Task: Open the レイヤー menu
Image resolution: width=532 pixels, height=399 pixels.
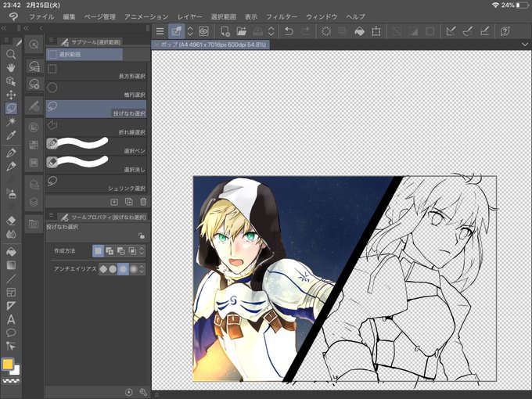Action: click(x=189, y=16)
